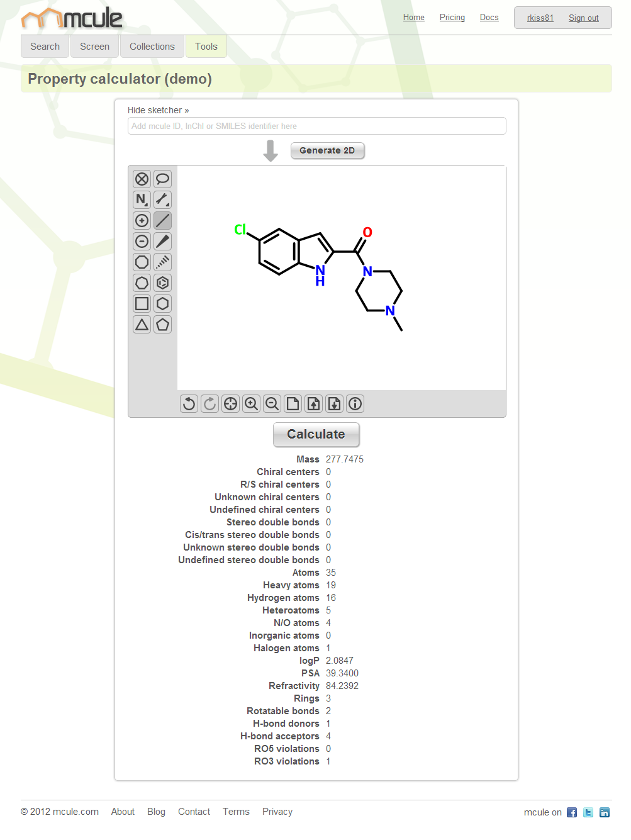Screen dimensions: 631x840
Task: Click the undo arrow in the sketcher
Action: (189, 404)
